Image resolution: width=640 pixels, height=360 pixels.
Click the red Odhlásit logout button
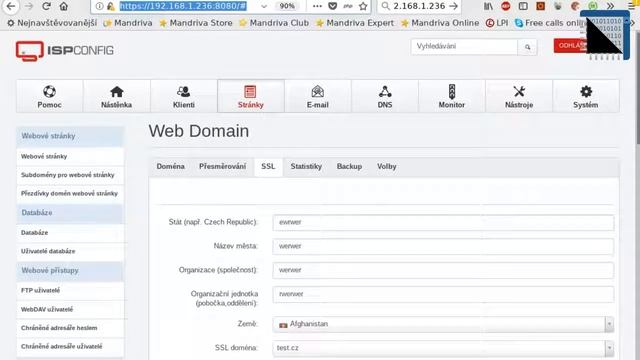[x=570, y=46]
